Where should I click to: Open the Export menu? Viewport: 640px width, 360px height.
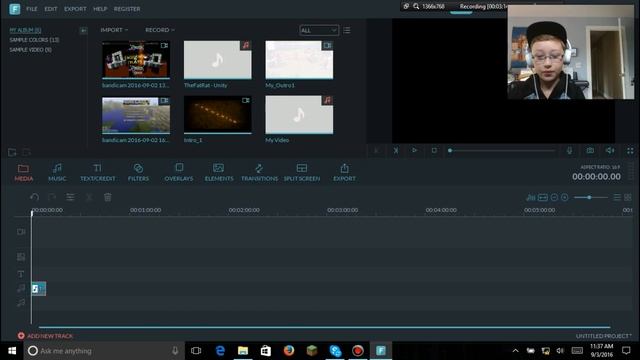75,9
